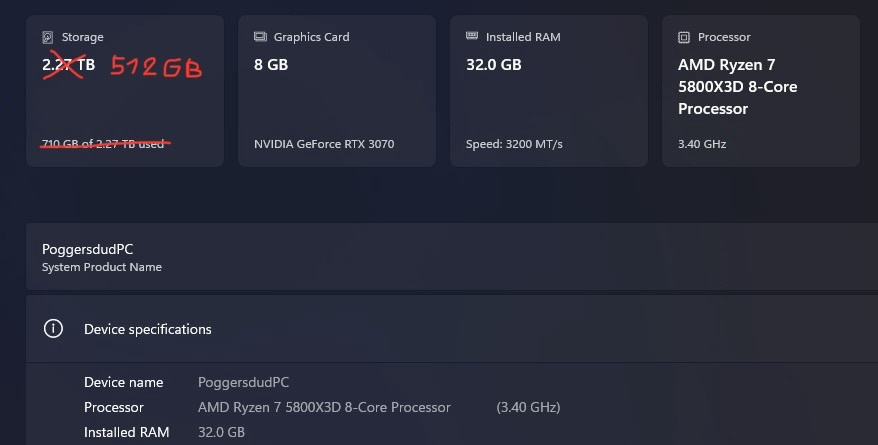Screen dimensions: 878x445
Task: Click the Installed RAM memory icon
Action: [x=472, y=37]
